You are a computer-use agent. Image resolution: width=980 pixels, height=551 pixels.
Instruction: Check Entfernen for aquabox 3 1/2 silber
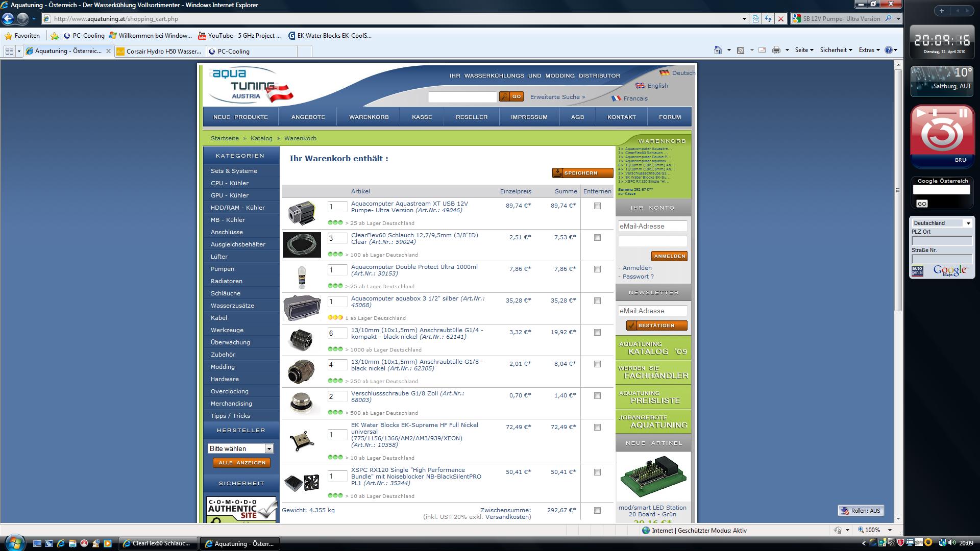(x=597, y=301)
